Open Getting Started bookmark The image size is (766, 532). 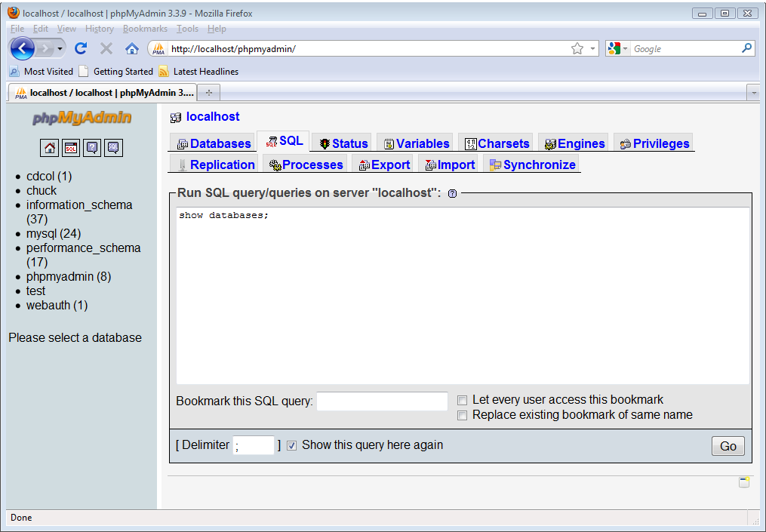[115, 72]
